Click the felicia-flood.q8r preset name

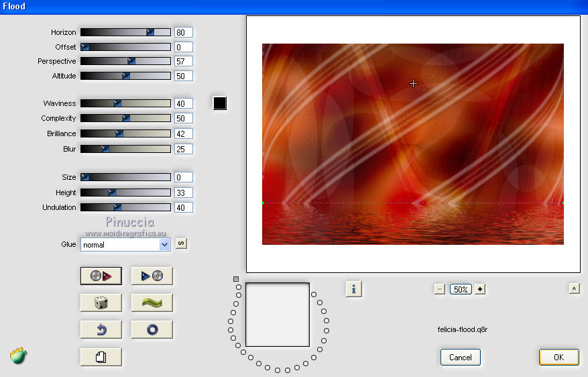463,329
